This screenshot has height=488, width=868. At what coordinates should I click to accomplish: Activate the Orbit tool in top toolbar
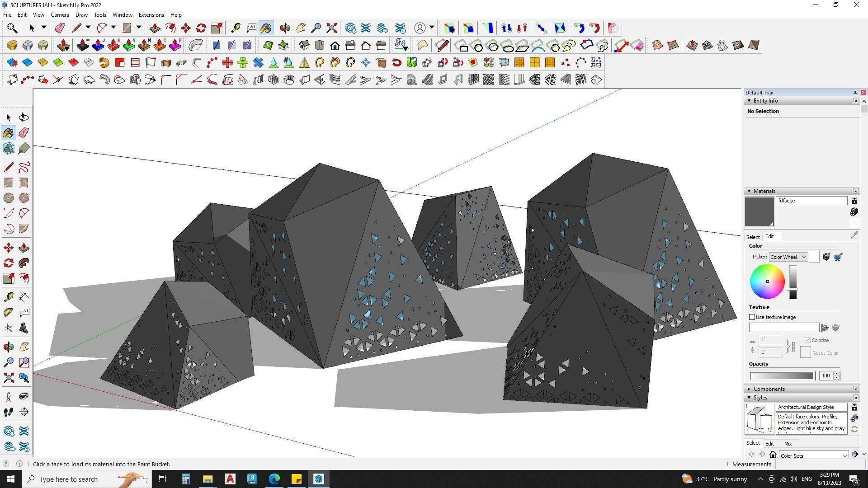285,28
